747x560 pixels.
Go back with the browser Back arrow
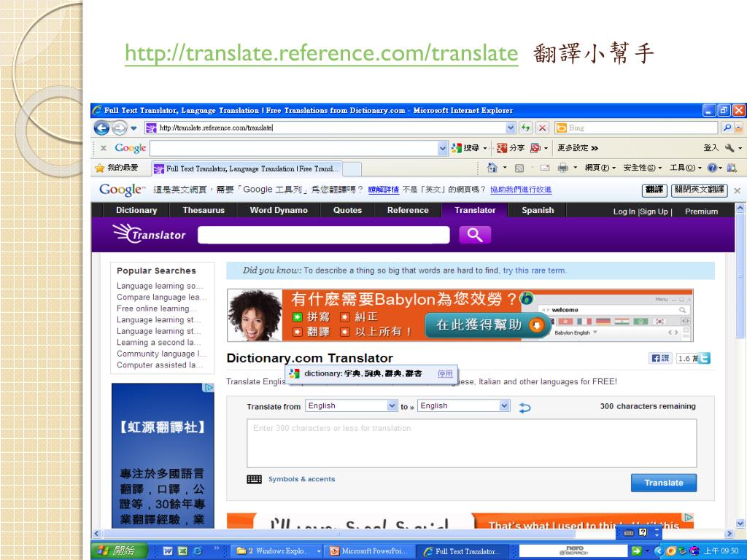(101, 128)
